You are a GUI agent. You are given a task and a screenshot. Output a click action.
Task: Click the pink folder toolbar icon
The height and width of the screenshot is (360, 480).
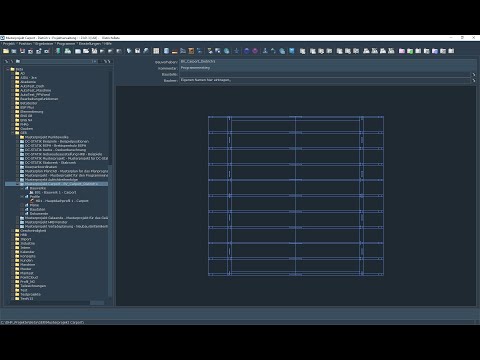(x=402, y=51)
